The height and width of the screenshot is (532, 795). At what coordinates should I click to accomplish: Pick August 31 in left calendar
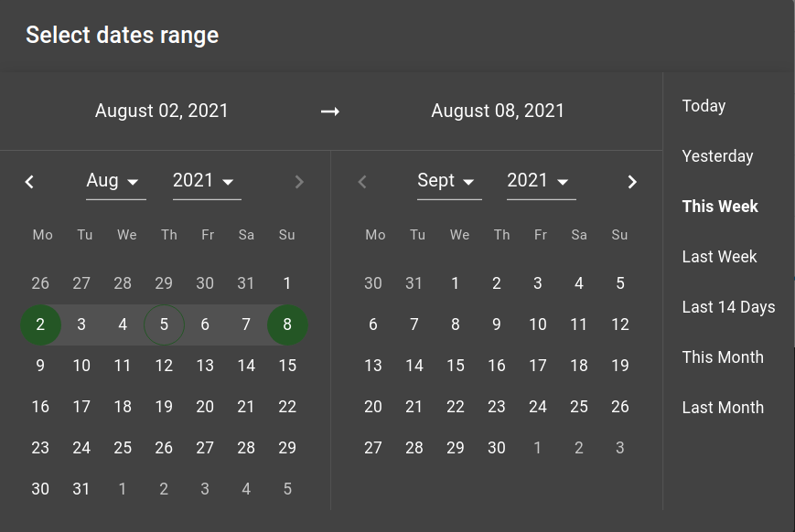81,489
